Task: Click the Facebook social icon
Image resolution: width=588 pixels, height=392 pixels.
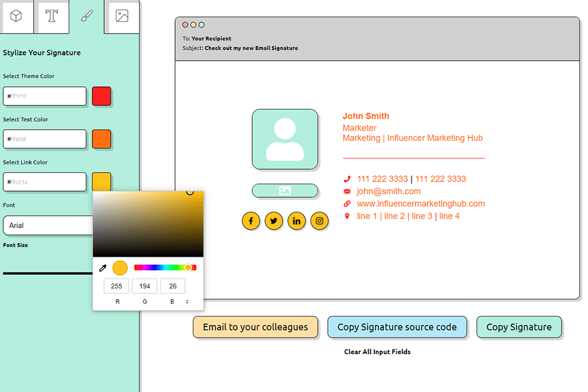Action: click(251, 221)
